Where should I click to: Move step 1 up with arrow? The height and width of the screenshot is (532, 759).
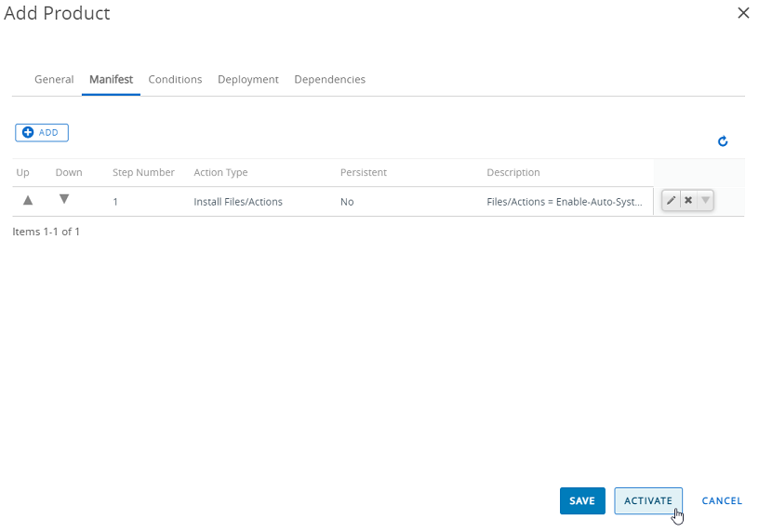(x=28, y=200)
